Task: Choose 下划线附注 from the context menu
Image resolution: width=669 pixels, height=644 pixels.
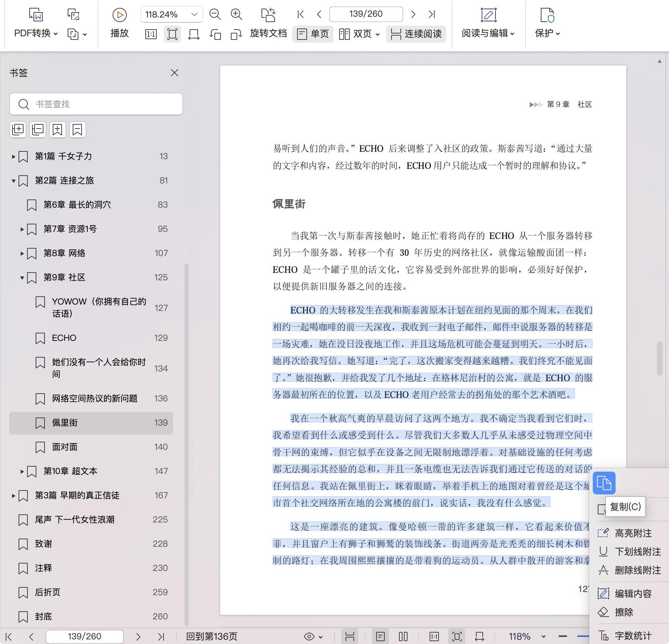Action: [637, 551]
